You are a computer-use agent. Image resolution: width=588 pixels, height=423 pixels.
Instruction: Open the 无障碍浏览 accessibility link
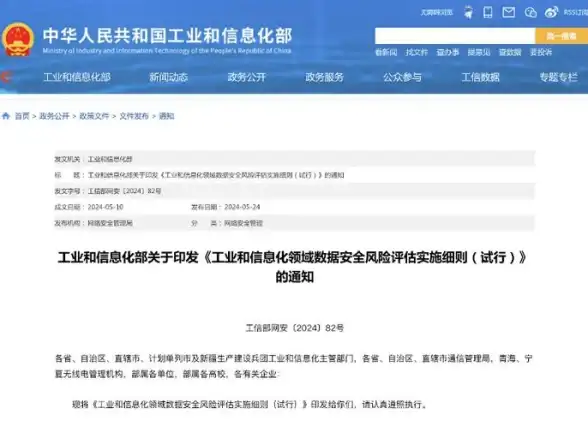coord(436,12)
